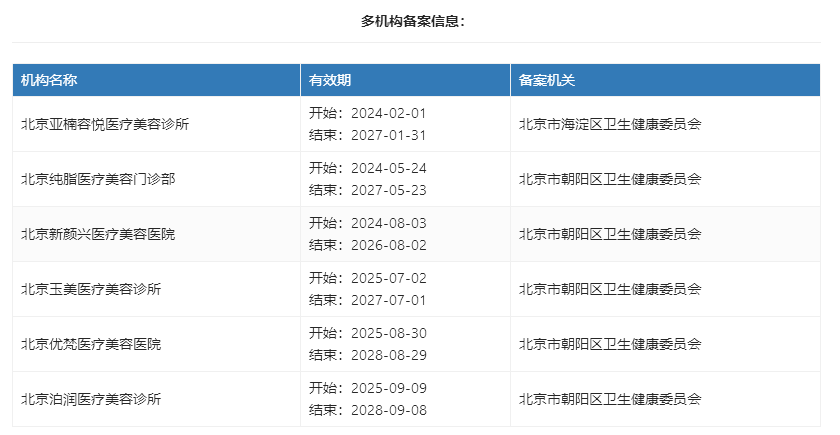
Task: Select 北京纯脂医疗美容门诊部 institution name
Action: [98, 179]
